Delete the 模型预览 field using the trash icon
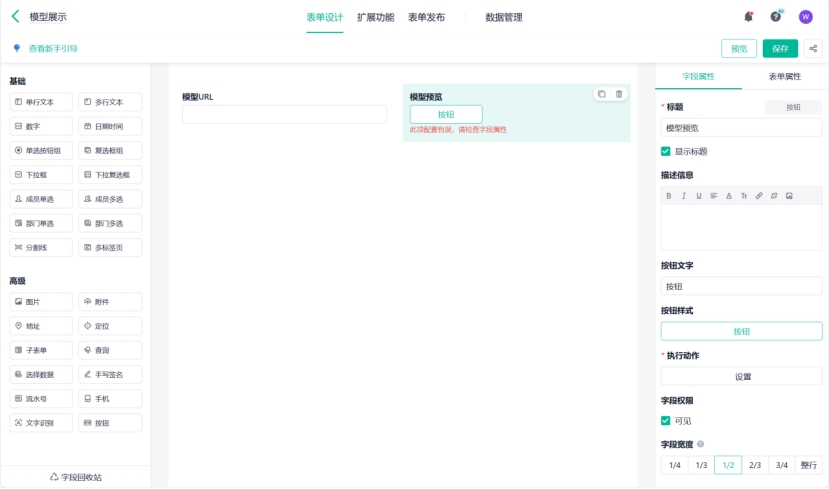 coord(619,94)
